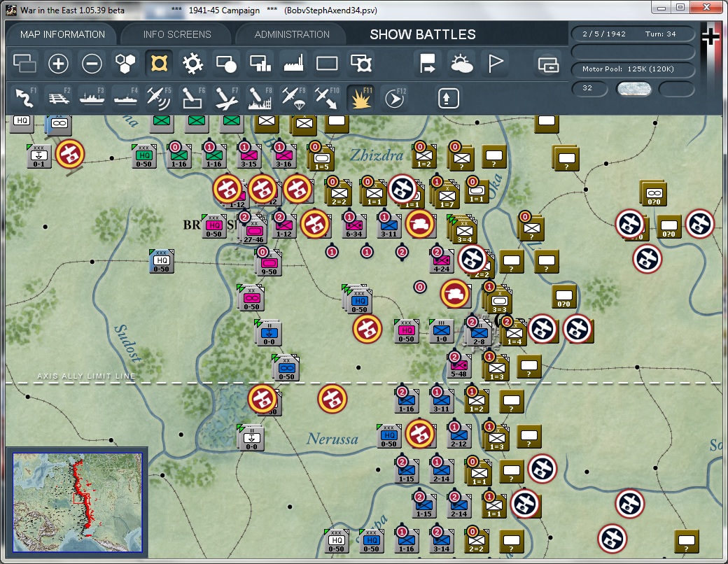
Task: Click the tank battle marker near 3-11
Action: click(420, 224)
